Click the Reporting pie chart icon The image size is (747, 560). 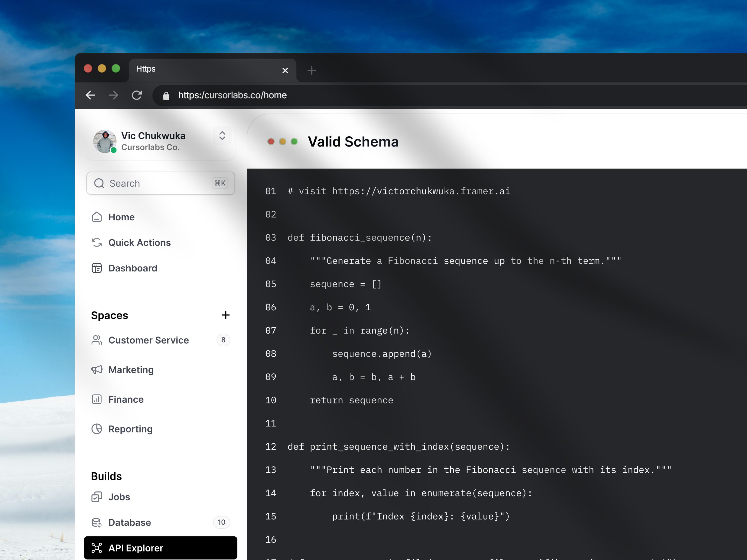point(96,429)
